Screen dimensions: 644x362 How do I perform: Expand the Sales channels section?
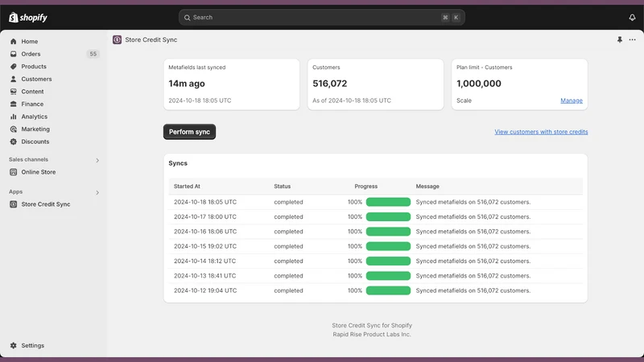click(97, 160)
